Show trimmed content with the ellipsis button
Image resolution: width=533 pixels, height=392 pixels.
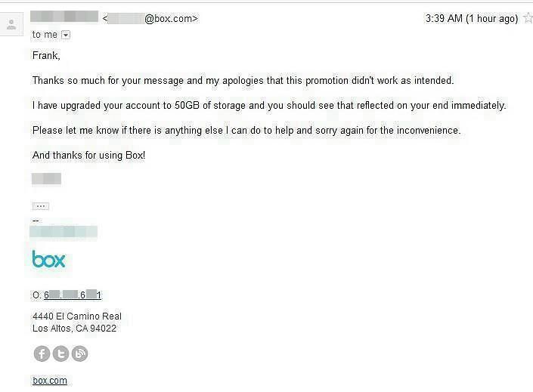pyautogui.click(x=41, y=206)
